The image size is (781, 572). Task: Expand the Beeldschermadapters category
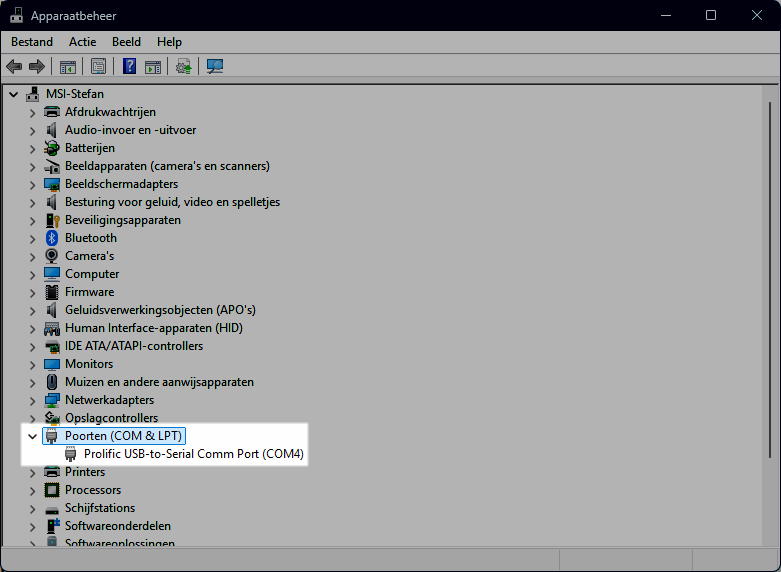(x=32, y=184)
